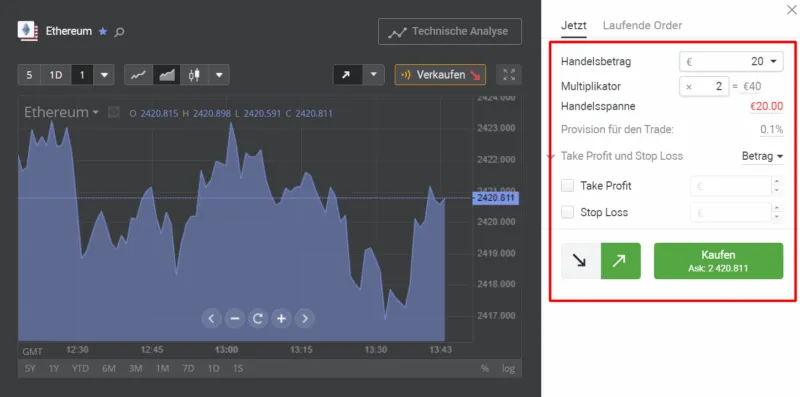
Task: Open Technische Analyse panel
Action: point(449,32)
